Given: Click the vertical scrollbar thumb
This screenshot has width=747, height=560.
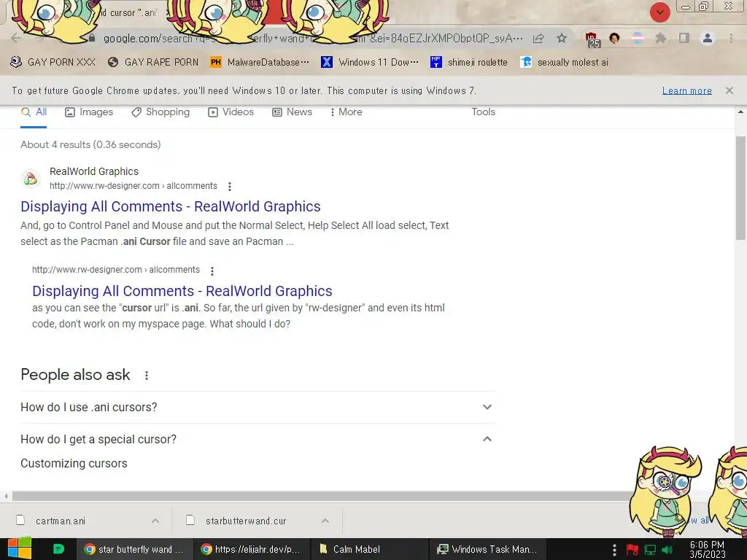Looking at the screenshot, I should coord(740,187).
